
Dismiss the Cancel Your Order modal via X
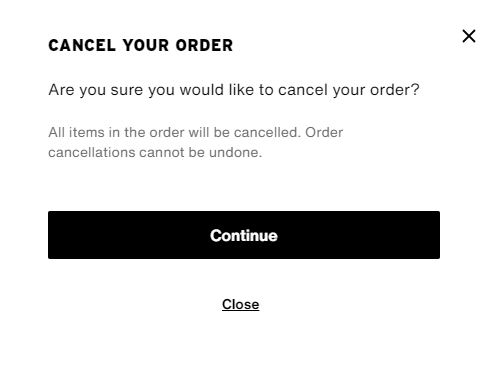469,36
